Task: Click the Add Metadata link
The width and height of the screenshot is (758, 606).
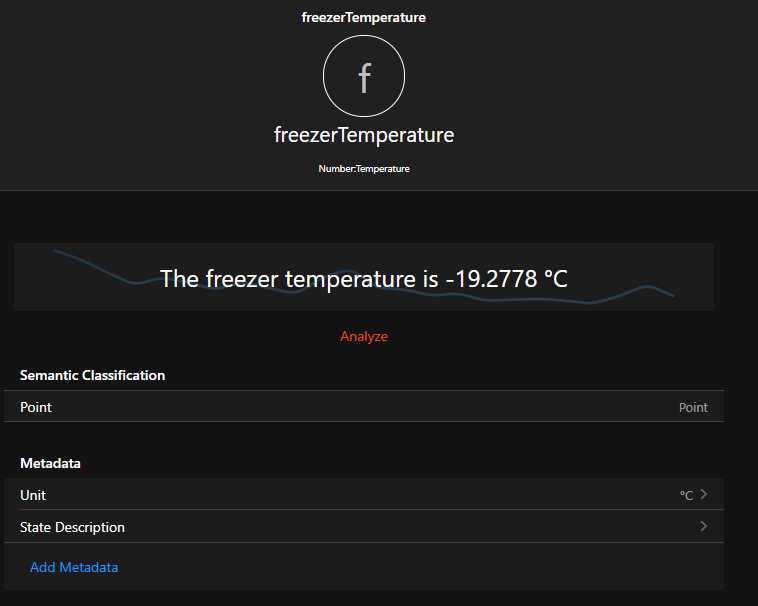Action: point(74,567)
